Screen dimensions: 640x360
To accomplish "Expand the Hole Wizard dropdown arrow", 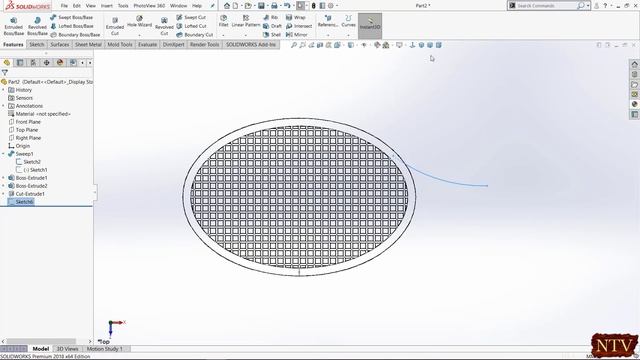I will click(x=139, y=36).
